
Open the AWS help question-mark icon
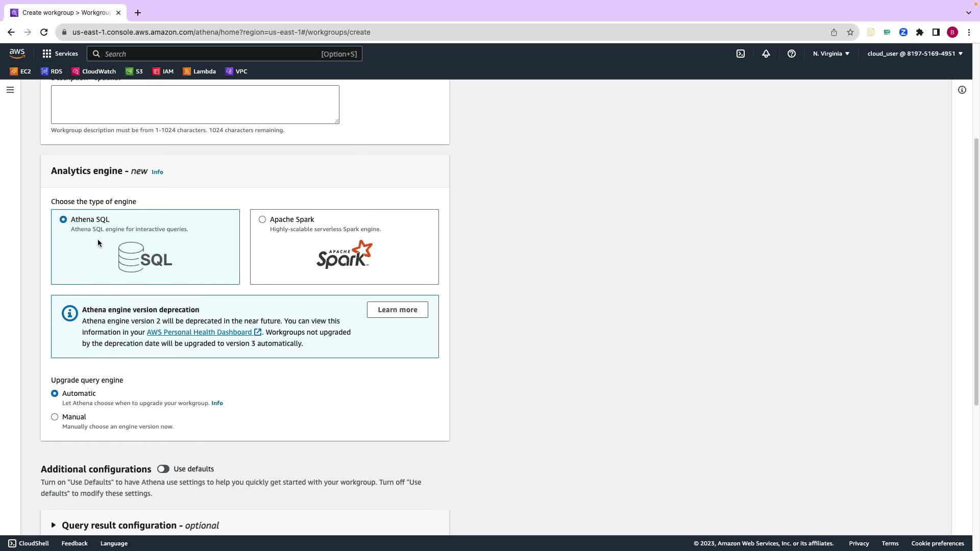[x=792, y=54]
